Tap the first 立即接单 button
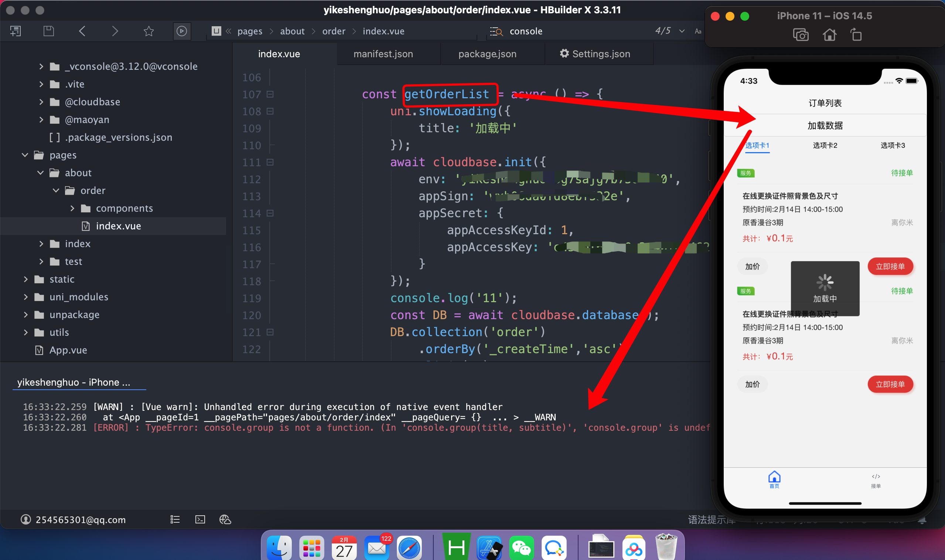 [890, 266]
